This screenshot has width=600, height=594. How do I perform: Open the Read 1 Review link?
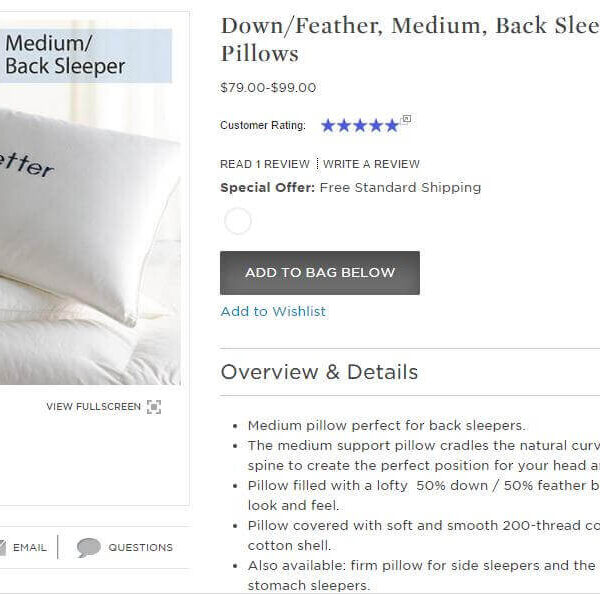[265, 164]
